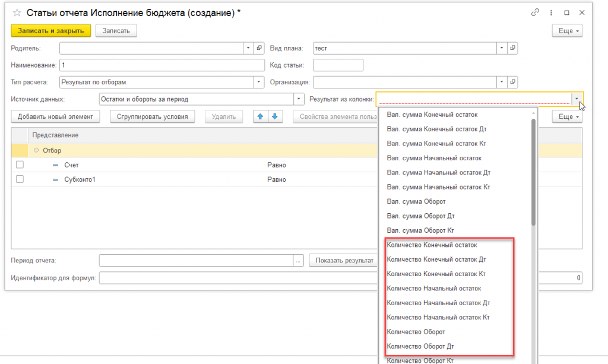This screenshot has height=364, width=608.
Task: Close Результат из колонки dropdown arrow
Action: point(577,99)
